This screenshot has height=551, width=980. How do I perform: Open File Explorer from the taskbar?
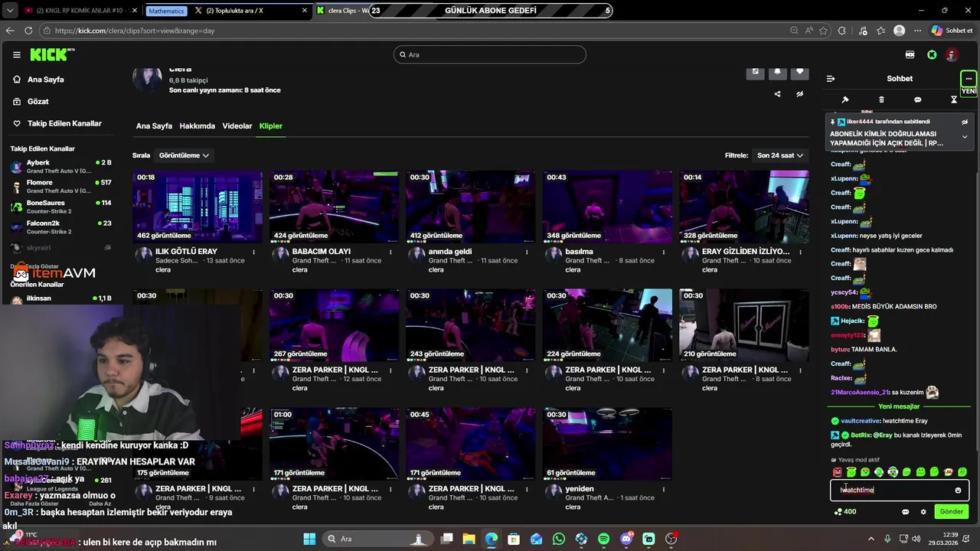469,539
